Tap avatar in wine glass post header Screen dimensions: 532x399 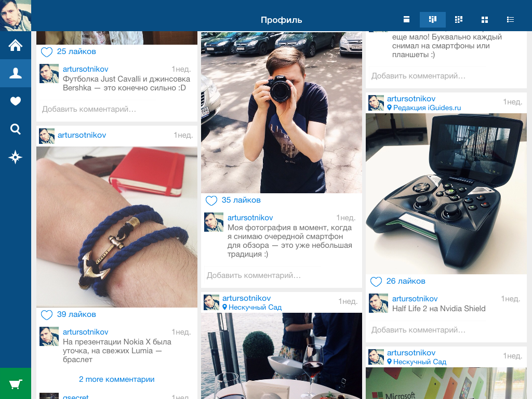[x=211, y=302]
